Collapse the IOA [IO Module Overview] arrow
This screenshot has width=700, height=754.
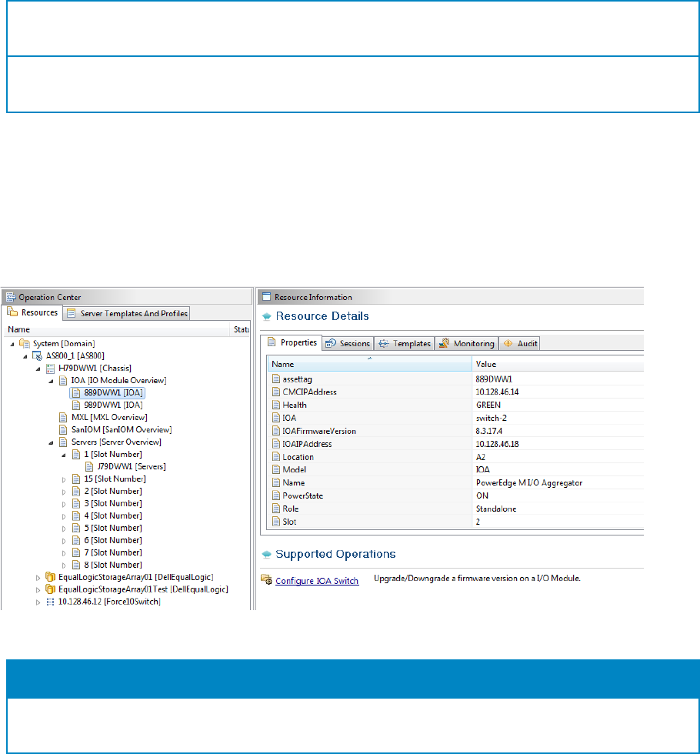[x=51, y=382]
